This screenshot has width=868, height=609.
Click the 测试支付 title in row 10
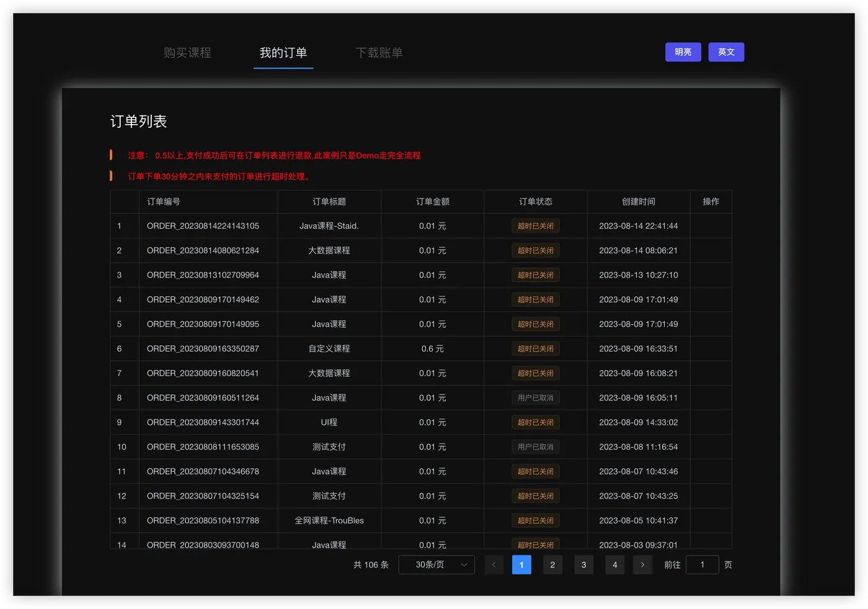329,447
